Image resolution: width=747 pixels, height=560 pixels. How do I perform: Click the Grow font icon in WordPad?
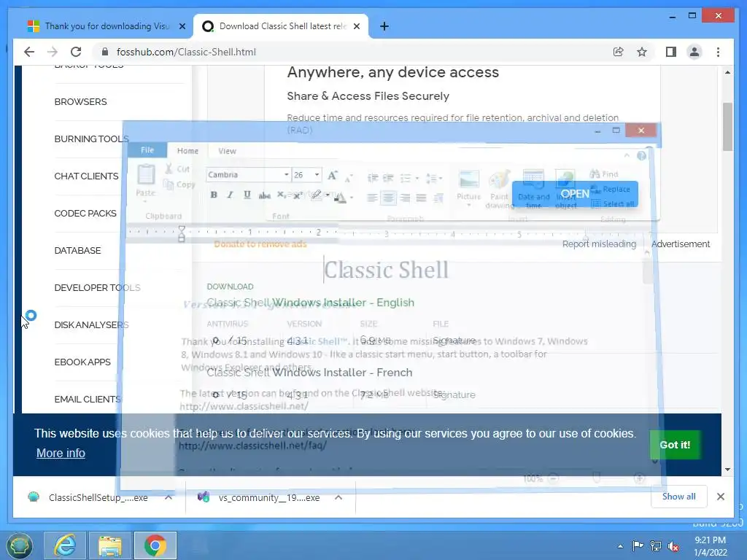pos(333,175)
